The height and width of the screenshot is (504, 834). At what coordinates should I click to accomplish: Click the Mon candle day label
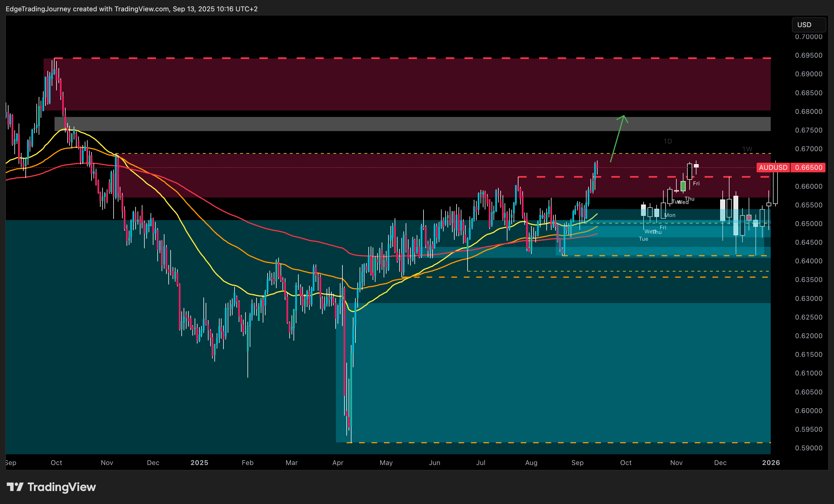click(670, 215)
